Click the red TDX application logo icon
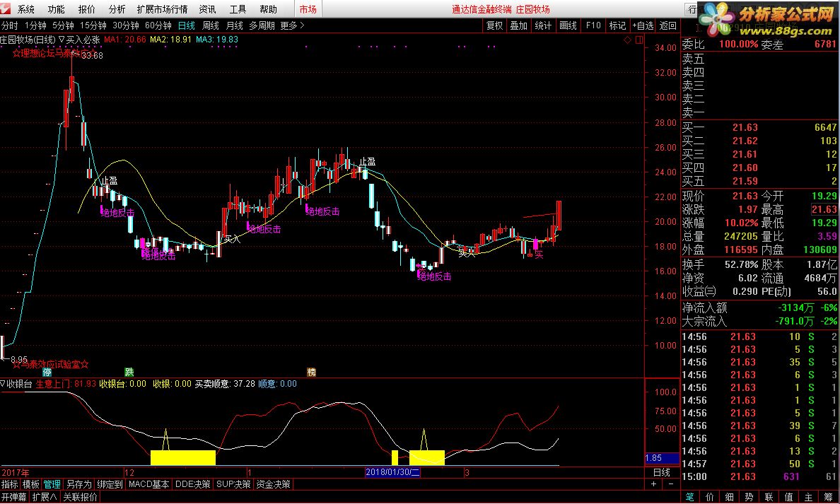The height and width of the screenshot is (504, 840). point(6,8)
